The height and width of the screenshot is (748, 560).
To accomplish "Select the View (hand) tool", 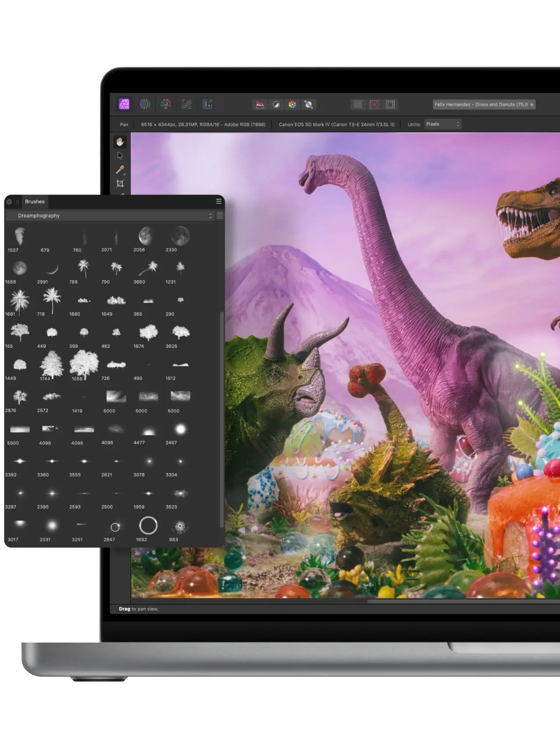I will [x=120, y=142].
